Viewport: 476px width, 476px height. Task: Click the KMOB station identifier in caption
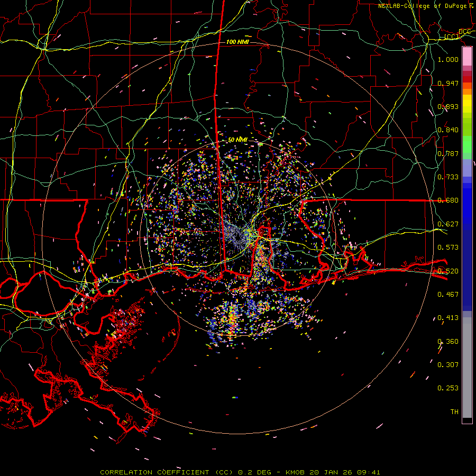point(296,472)
